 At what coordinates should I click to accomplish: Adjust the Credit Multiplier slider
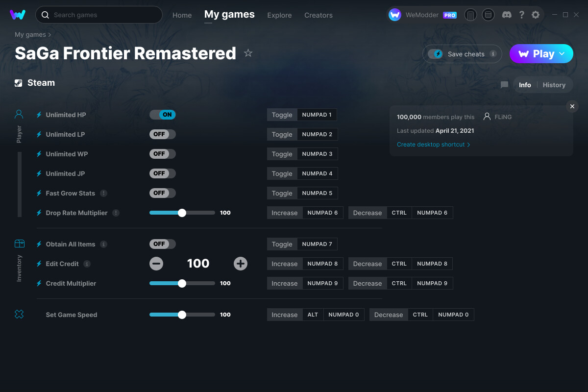pos(182,283)
